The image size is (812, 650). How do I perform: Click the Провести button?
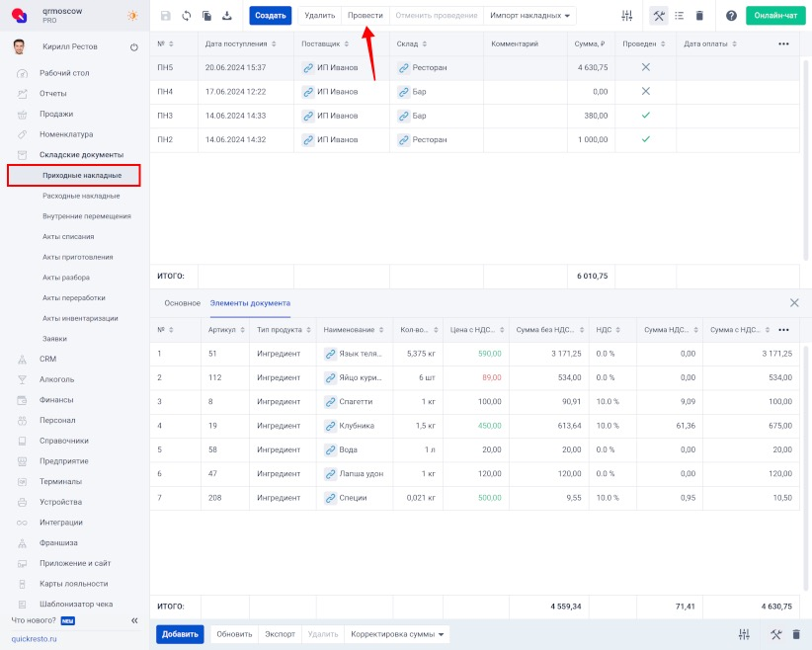click(365, 16)
